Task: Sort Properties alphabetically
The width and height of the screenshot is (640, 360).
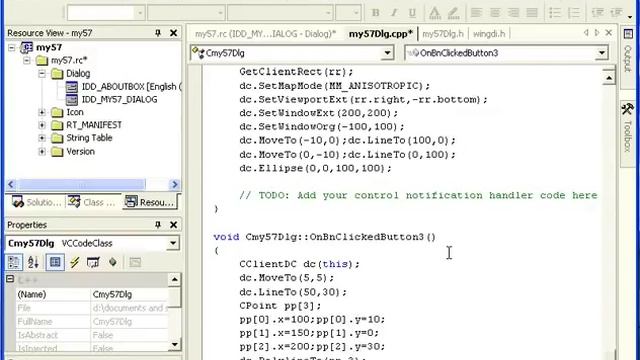Action: (x=33, y=262)
